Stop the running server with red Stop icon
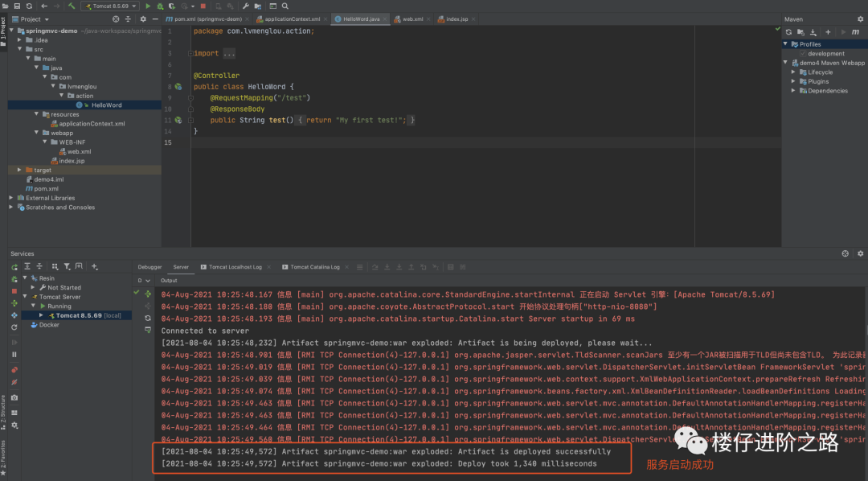The width and height of the screenshot is (868, 481). pos(203,6)
